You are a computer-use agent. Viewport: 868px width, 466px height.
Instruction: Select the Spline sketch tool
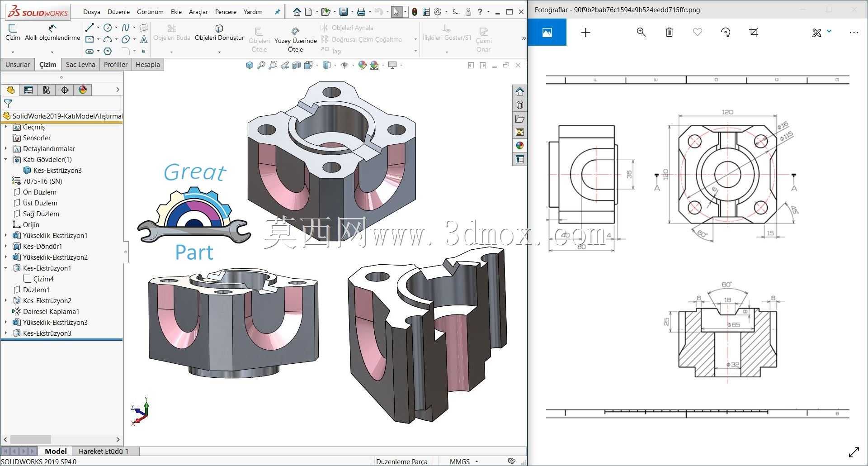pos(126,28)
